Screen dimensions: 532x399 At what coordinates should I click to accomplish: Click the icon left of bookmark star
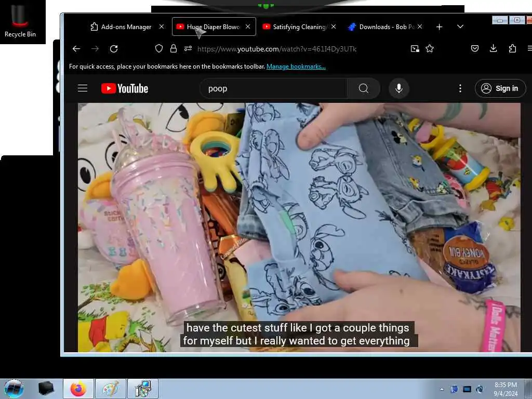pyautogui.click(x=415, y=48)
